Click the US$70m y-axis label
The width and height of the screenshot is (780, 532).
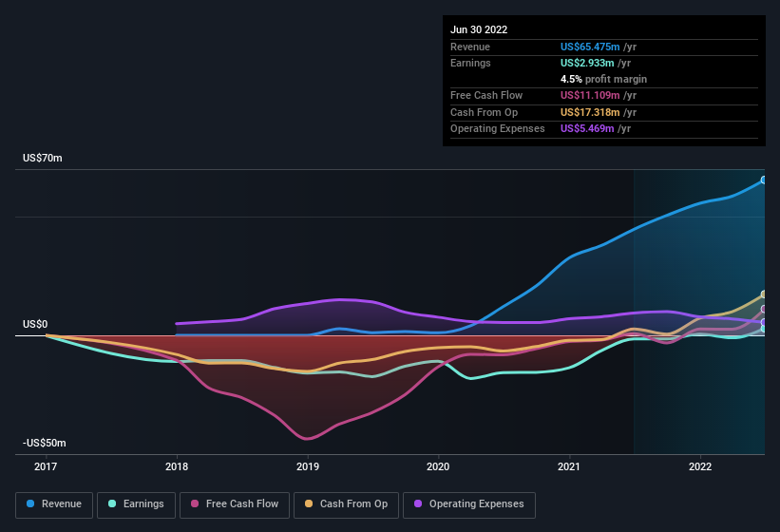click(x=43, y=158)
